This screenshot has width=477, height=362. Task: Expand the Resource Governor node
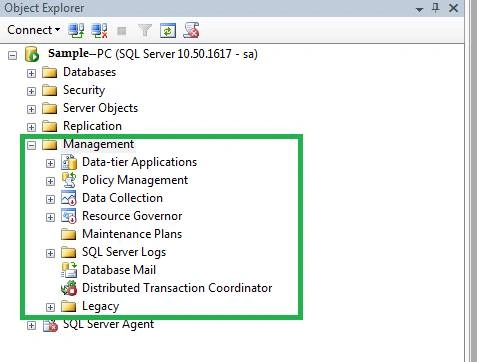(50, 217)
